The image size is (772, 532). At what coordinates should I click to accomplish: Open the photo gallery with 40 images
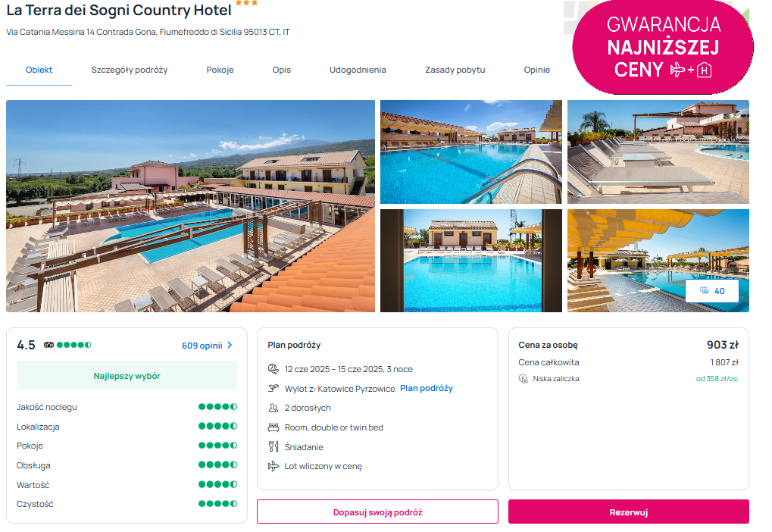pyautogui.click(x=711, y=291)
